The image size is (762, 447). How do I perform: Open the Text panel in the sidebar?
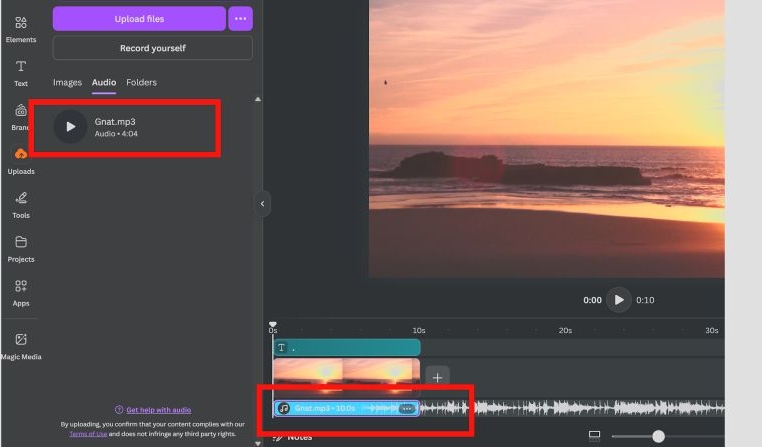point(21,73)
